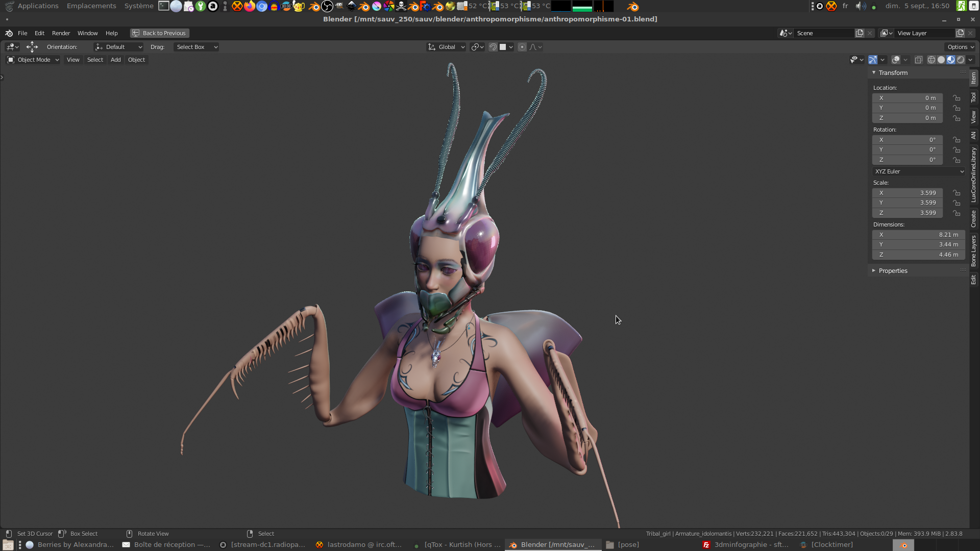This screenshot has height=551, width=980.
Task: Click the system volume icon
Action: (x=861, y=6)
